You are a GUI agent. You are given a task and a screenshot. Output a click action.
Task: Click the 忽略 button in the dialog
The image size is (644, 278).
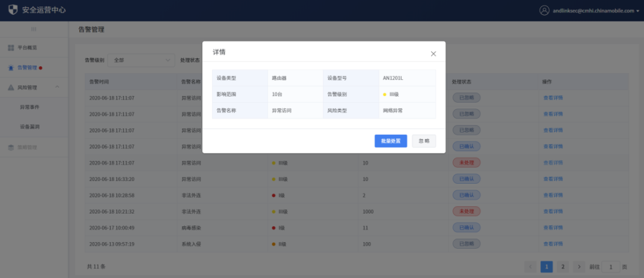pyautogui.click(x=424, y=141)
